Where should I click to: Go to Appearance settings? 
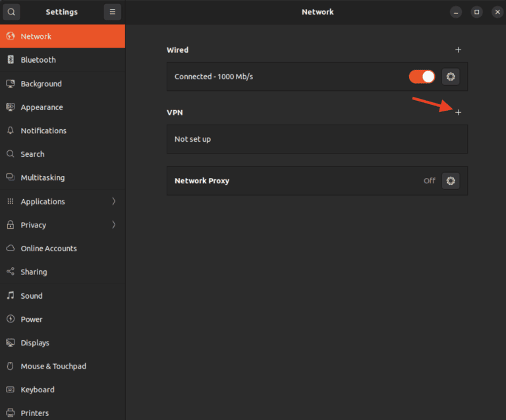point(42,107)
